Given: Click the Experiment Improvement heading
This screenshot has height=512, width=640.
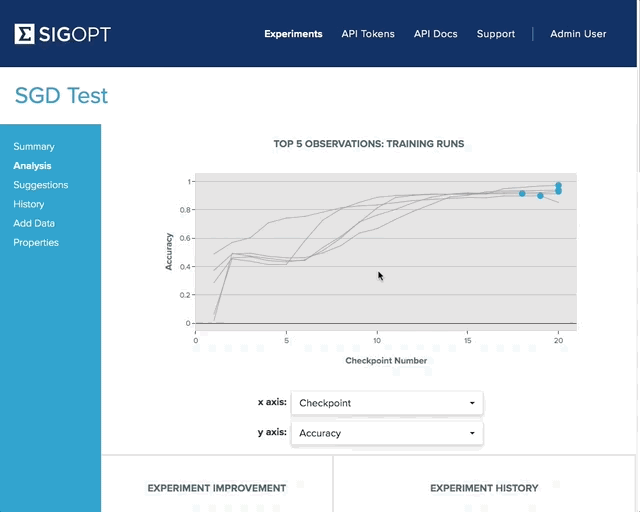Looking at the screenshot, I should point(217,488).
